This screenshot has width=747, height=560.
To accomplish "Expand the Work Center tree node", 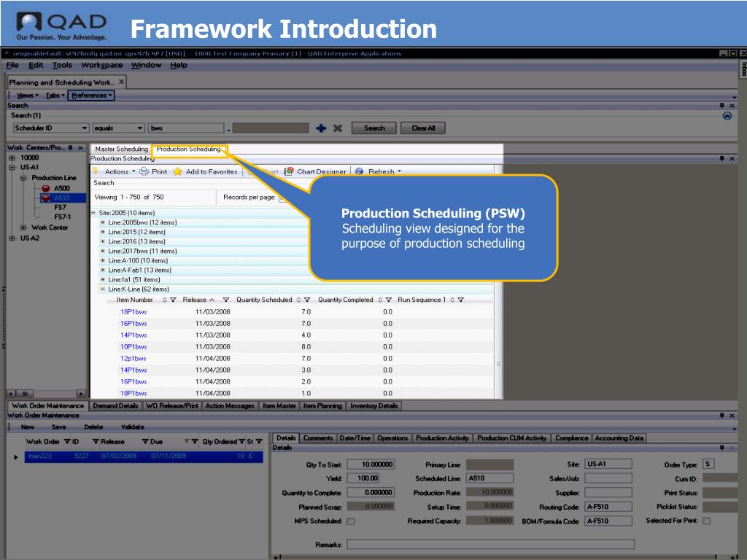I will [23, 227].
